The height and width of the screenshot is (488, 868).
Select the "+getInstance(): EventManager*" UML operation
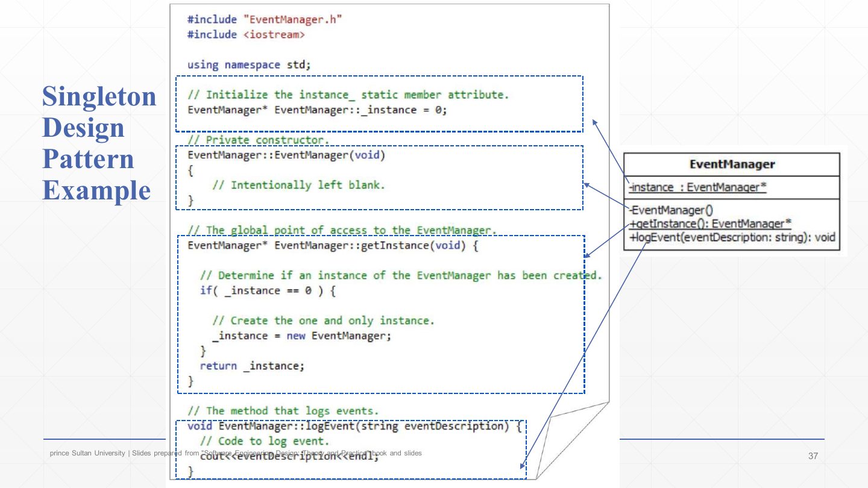click(x=709, y=224)
